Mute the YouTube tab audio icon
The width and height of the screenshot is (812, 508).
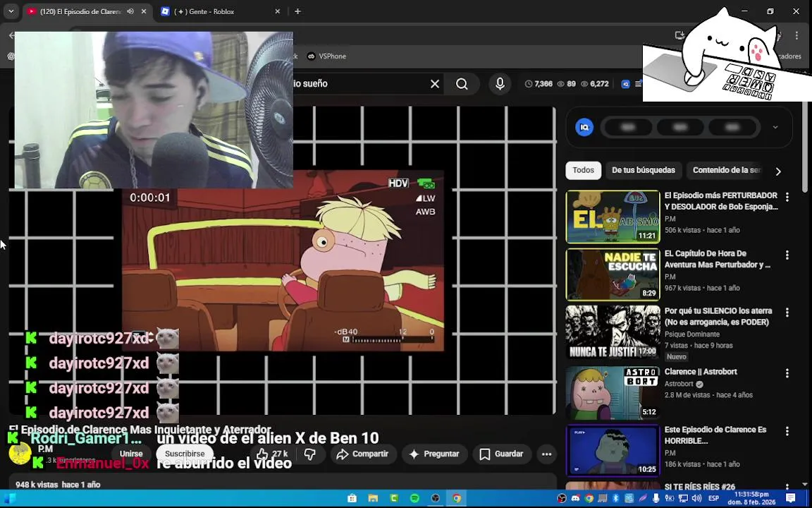coord(130,11)
